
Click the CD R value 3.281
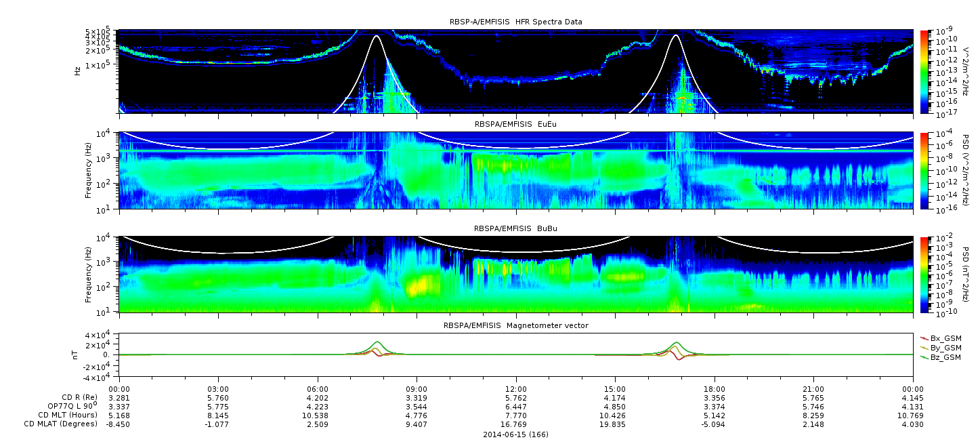coord(119,397)
